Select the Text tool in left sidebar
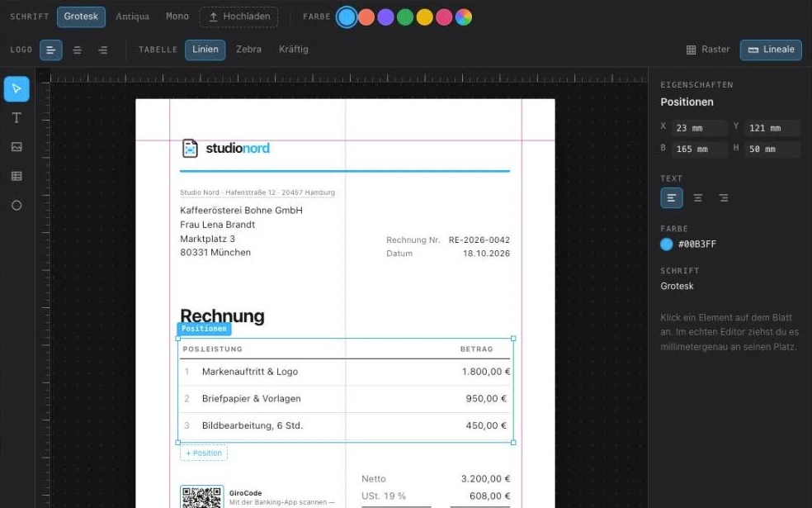The width and height of the screenshot is (812, 508). [17, 118]
